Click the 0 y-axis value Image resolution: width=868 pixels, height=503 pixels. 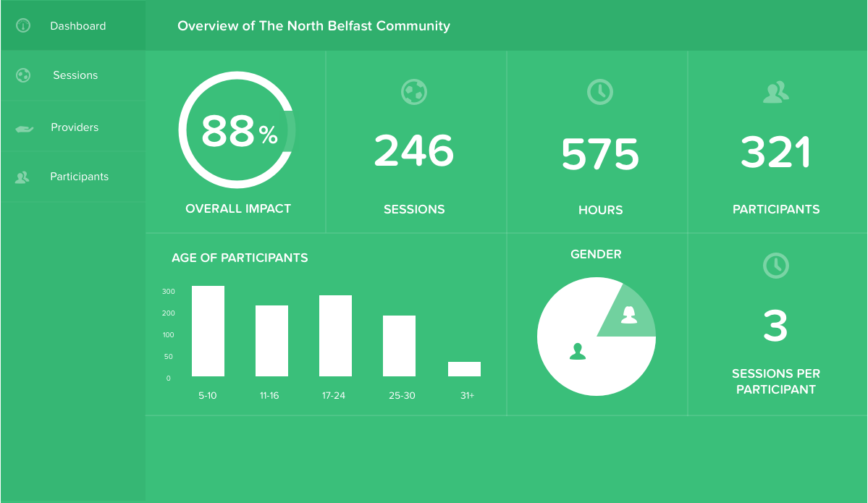(x=168, y=379)
